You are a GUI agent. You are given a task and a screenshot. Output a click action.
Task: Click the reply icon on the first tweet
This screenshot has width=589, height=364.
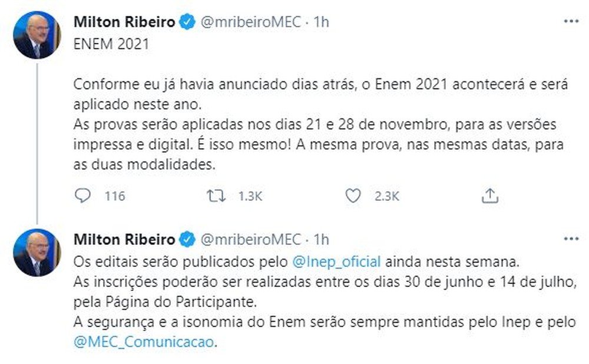[83, 196]
